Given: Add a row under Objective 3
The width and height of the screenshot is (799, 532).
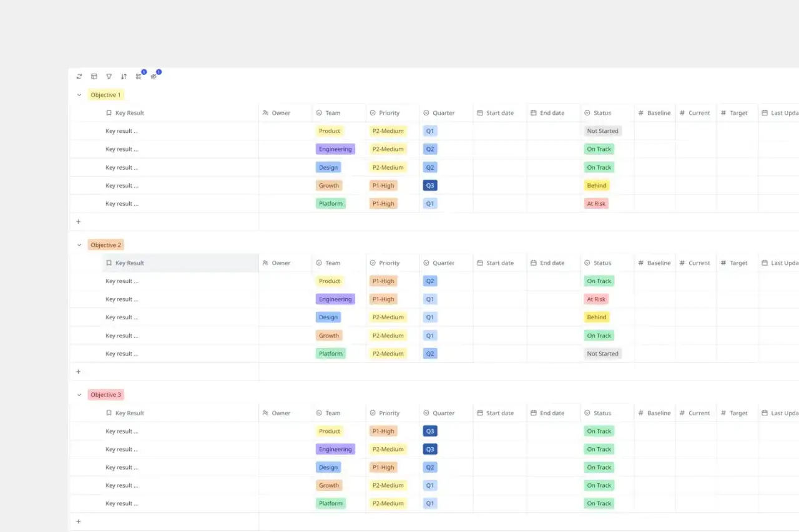Looking at the screenshot, I should coord(78,521).
